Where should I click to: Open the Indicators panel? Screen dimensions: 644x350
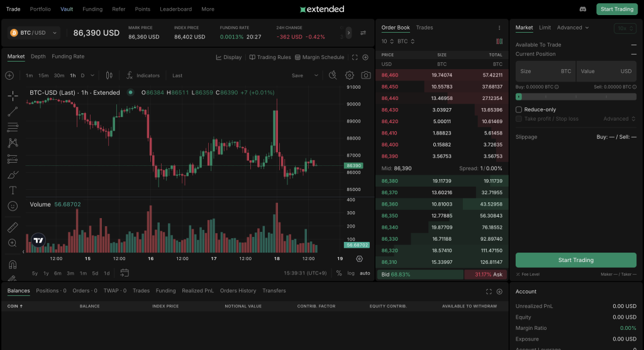(143, 75)
